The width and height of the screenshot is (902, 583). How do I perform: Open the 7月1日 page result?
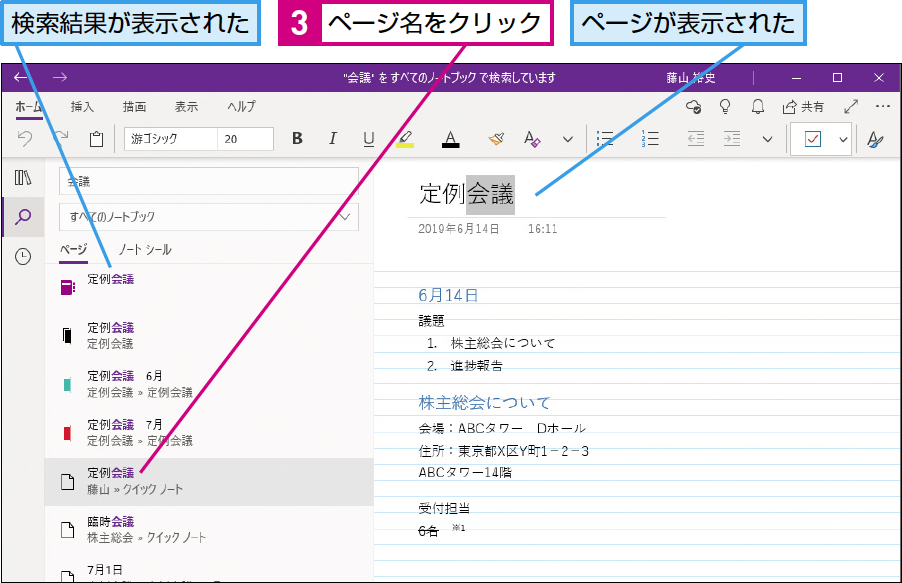pyautogui.click(x=209, y=571)
